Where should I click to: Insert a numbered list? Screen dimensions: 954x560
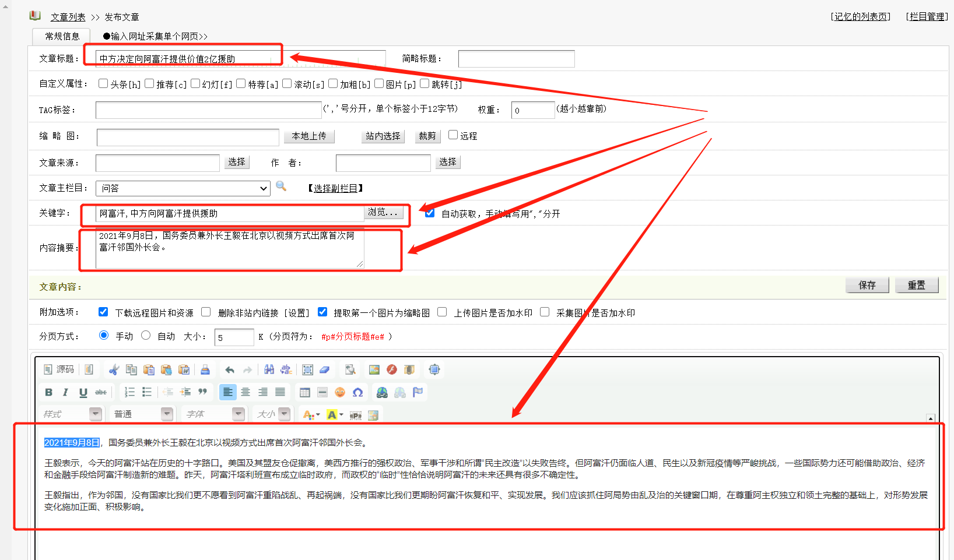(129, 392)
